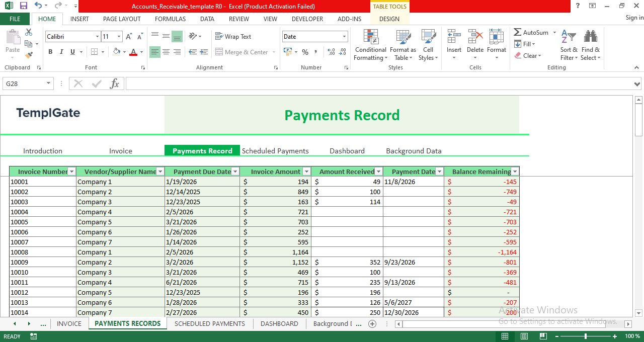644x342 pixels.
Task: Click the Save icon in quick access toolbar
Action: click(x=24, y=6)
